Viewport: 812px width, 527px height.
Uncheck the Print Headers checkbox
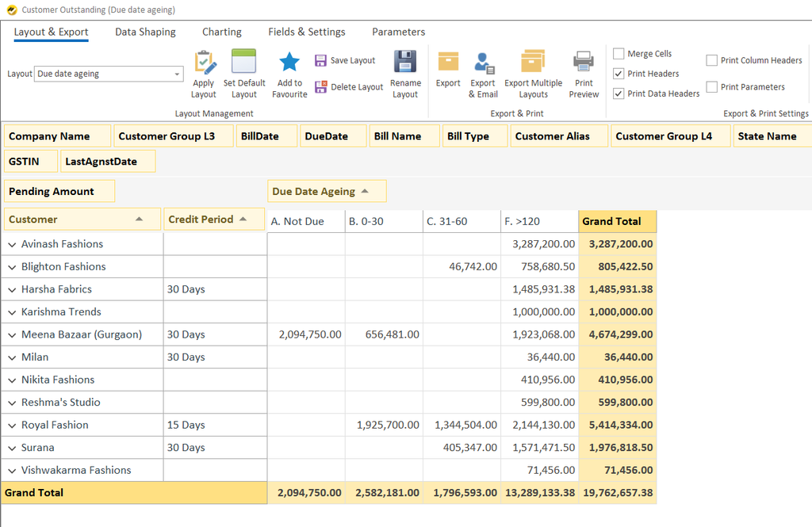(x=619, y=74)
